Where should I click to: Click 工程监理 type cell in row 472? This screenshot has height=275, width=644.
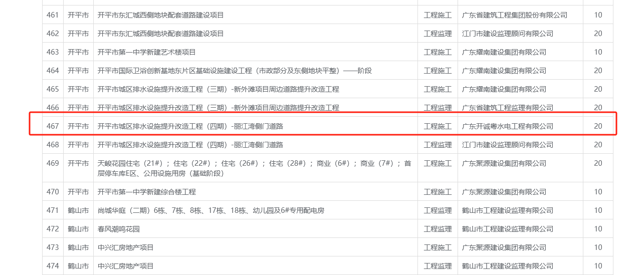[438, 229]
